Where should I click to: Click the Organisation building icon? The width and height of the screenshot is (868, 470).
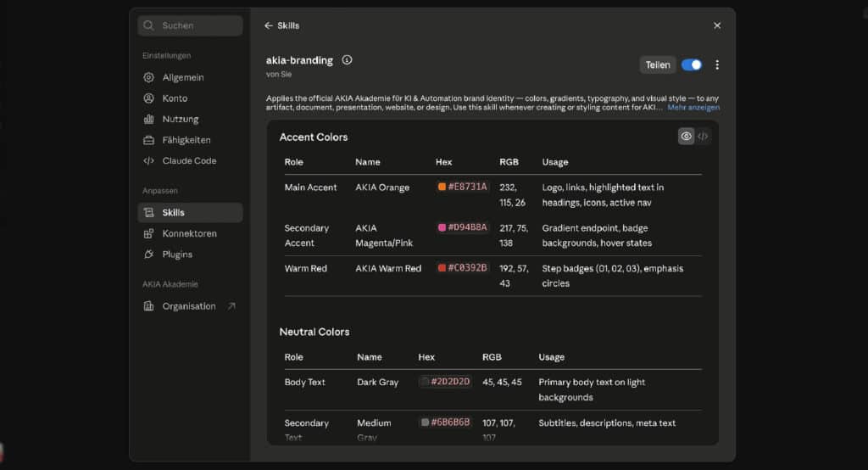coord(148,306)
